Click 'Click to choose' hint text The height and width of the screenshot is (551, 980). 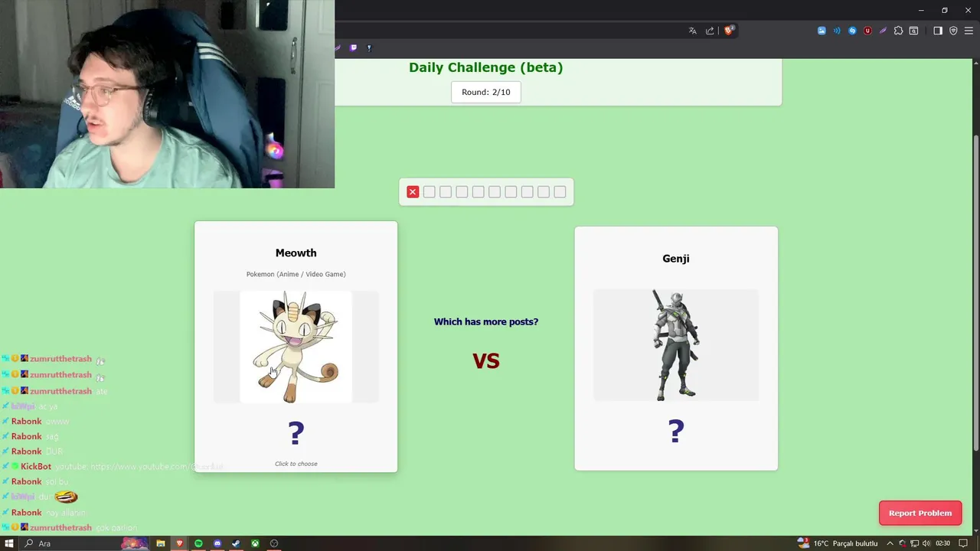(x=296, y=464)
